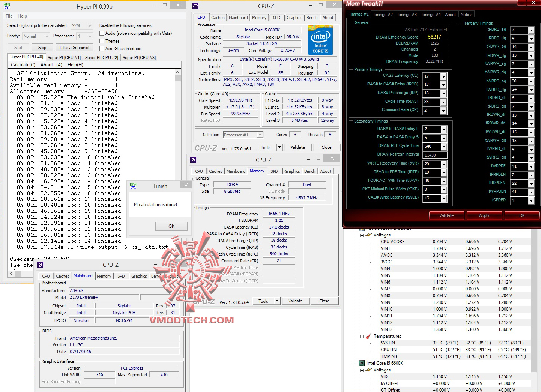Switch to the Super PI [CPU #1] tab
Screen dimensions: 541x392
[64, 58]
